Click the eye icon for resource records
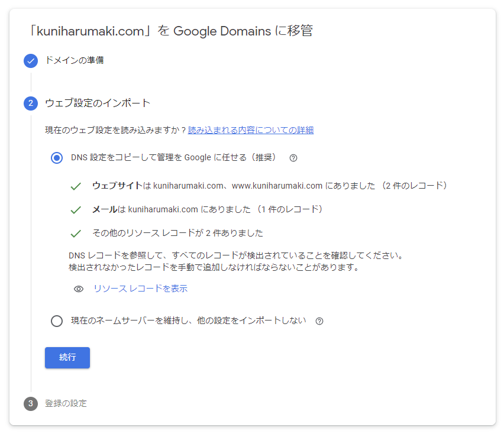The height and width of the screenshot is (437, 504). click(x=79, y=289)
